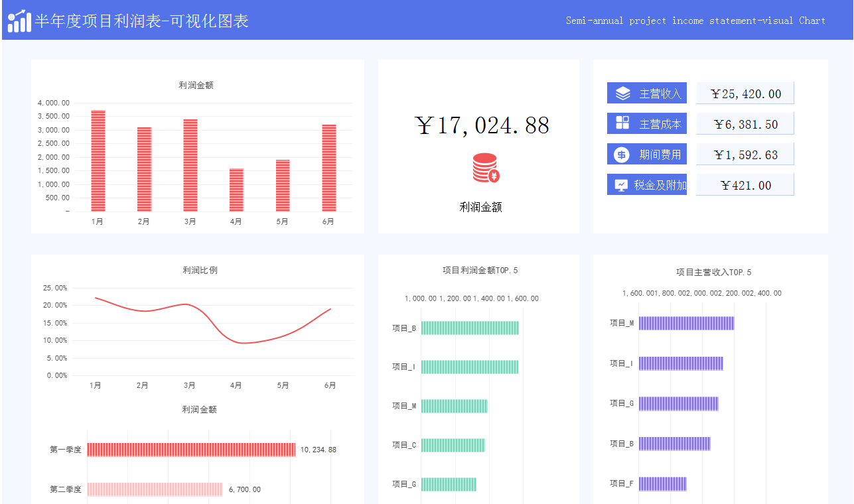
Task: Click the 项目_F category label
Action: coord(622,483)
